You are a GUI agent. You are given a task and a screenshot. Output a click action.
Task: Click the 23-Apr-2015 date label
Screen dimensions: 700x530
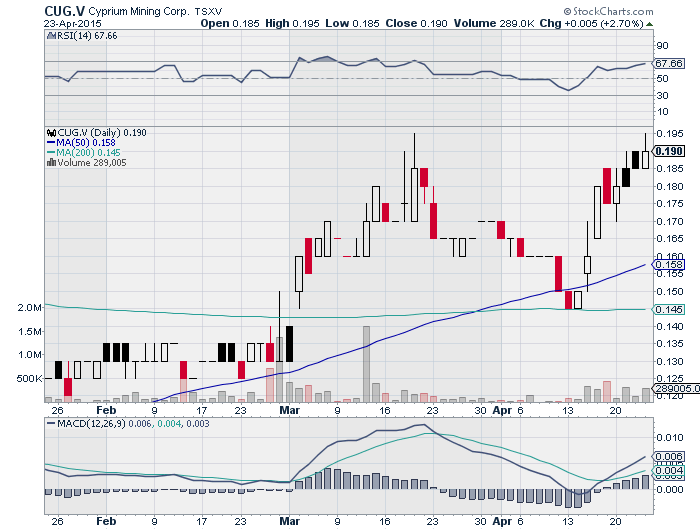(73, 24)
